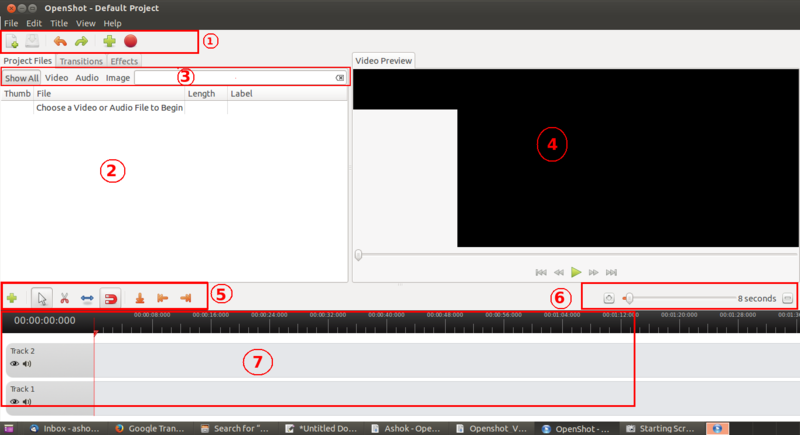The image size is (800, 435).
Task: Toggle visibility eye on Track 1
Action: click(14, 402)
